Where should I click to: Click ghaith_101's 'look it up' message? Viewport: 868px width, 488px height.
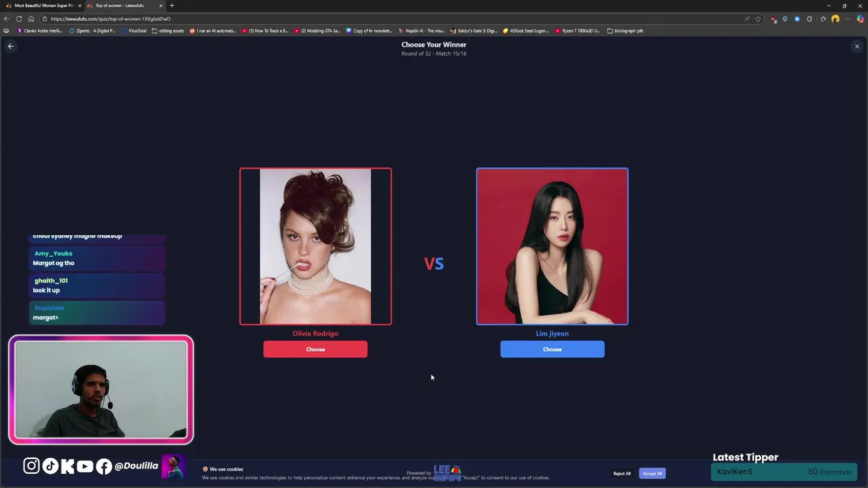[x=97, y=285]
